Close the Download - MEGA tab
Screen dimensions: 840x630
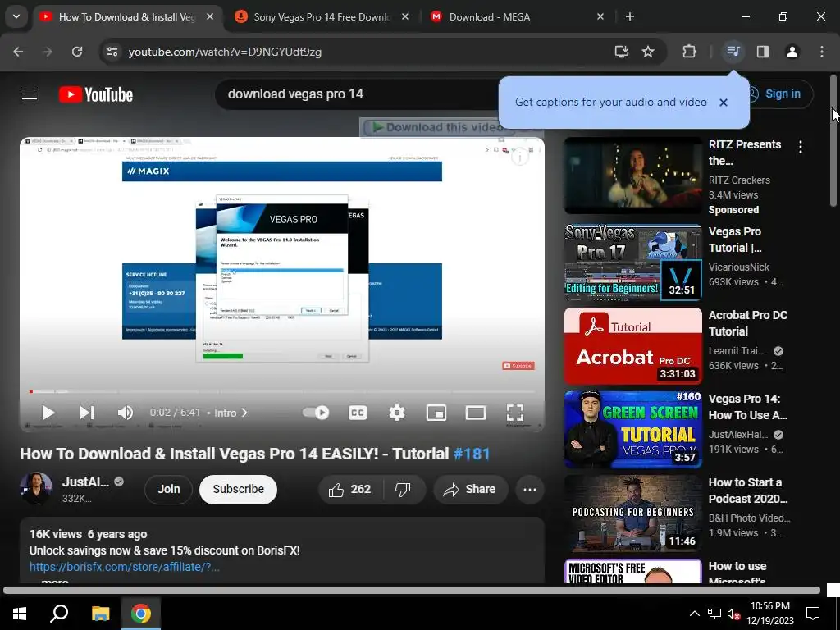pyautogui.click(x=600, y=16)
